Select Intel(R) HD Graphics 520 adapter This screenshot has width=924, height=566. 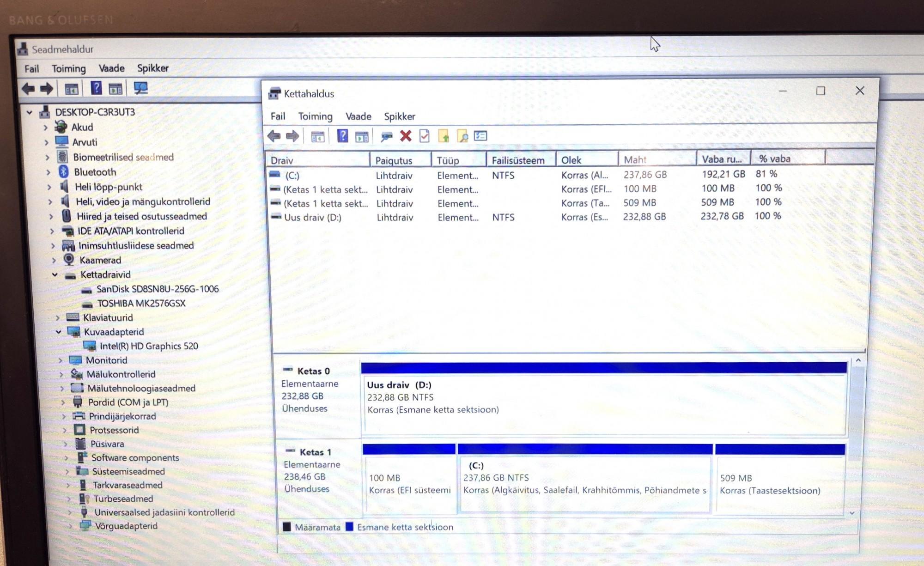click(149, 346)
